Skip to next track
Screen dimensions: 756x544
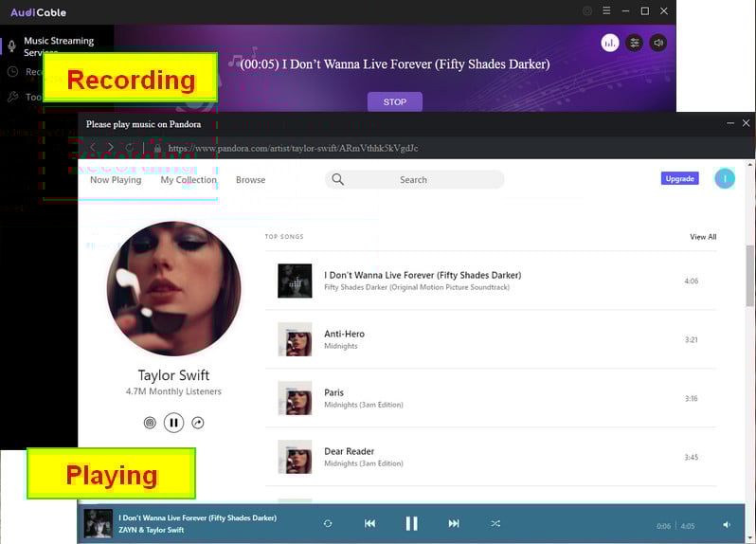coord(454,524)
